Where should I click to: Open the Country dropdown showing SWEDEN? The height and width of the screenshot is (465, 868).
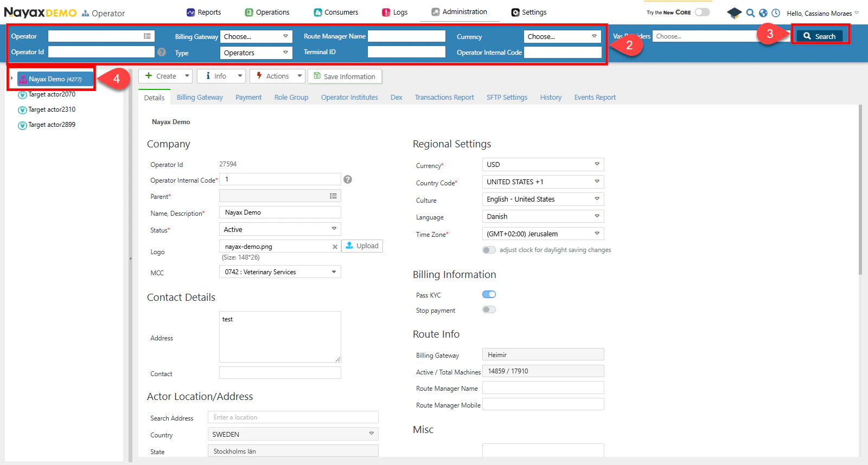(293, 434)
